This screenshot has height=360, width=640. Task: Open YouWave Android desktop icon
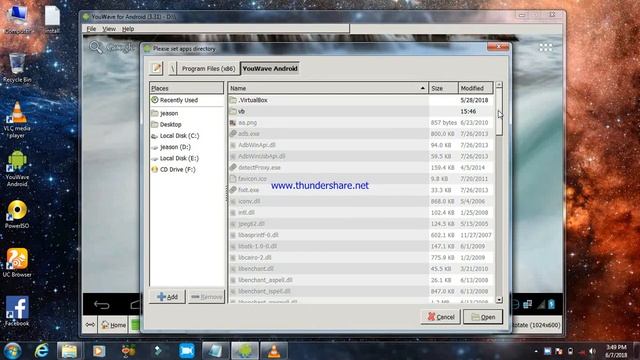[17, 168]
